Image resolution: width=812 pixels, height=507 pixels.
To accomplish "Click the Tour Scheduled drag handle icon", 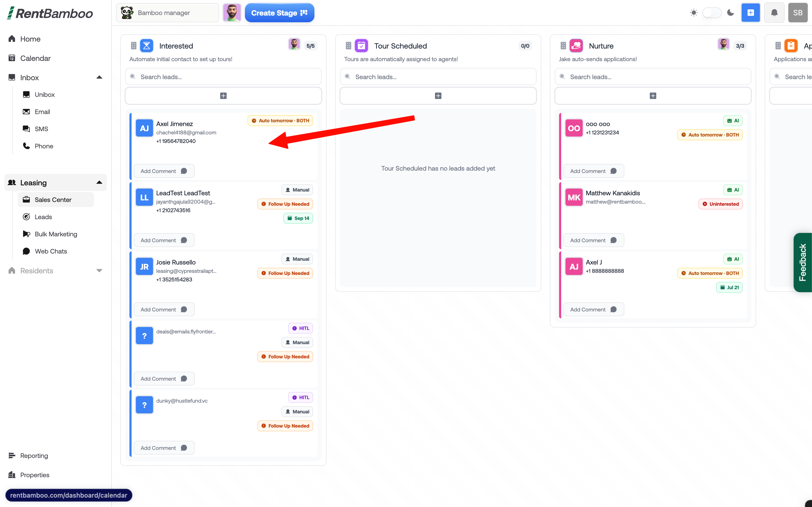I will (x=348, y=46).
